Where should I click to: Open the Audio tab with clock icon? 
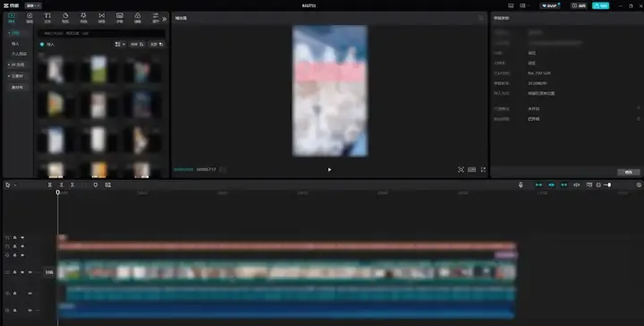[30, 18]
